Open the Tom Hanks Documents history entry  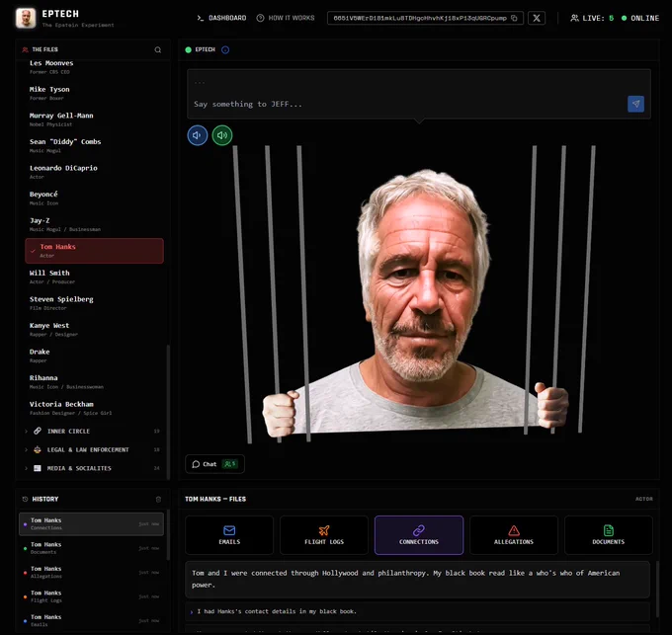[91, 548]
